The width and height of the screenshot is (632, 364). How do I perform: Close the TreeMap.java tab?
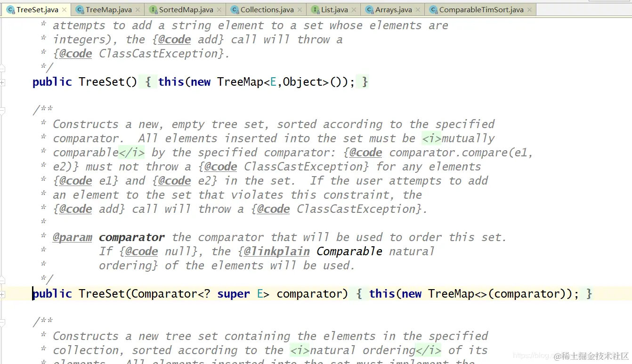(138, 10)
